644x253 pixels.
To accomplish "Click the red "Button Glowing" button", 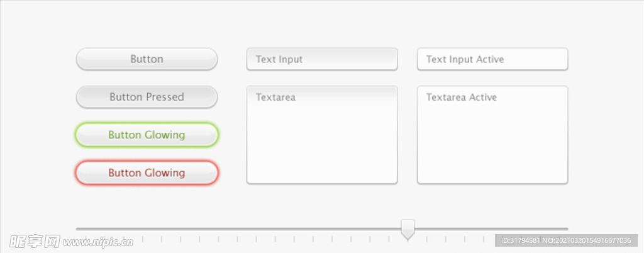I will [147, 172].
